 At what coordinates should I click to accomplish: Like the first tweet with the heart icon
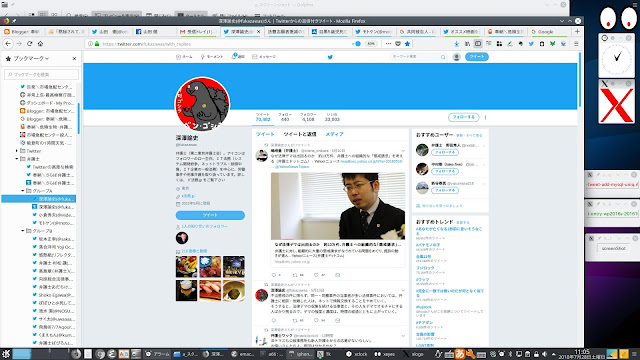[316, 275]
